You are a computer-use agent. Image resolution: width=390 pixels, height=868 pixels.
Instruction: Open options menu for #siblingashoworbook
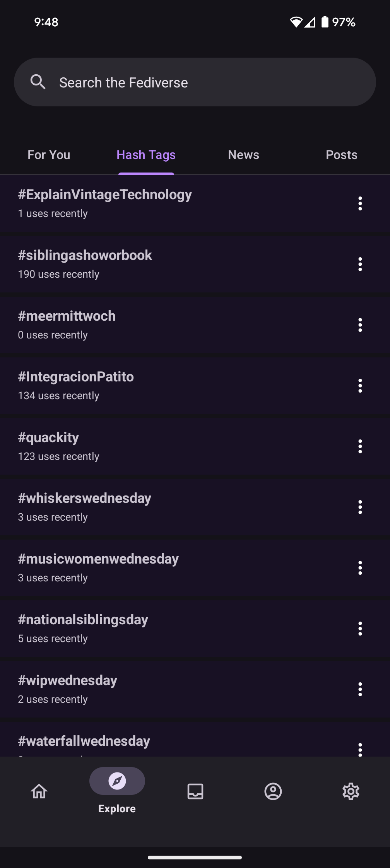tap(360, 264)
